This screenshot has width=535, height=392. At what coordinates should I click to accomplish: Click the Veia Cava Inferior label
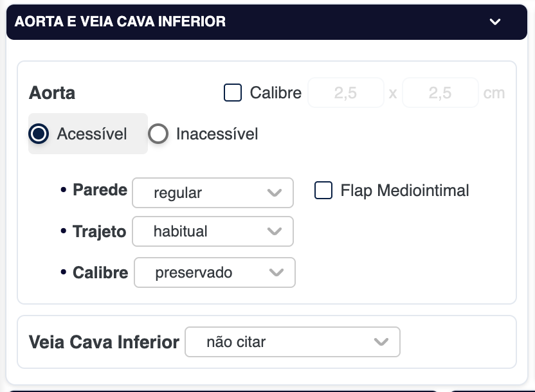[x=104, y=342]
